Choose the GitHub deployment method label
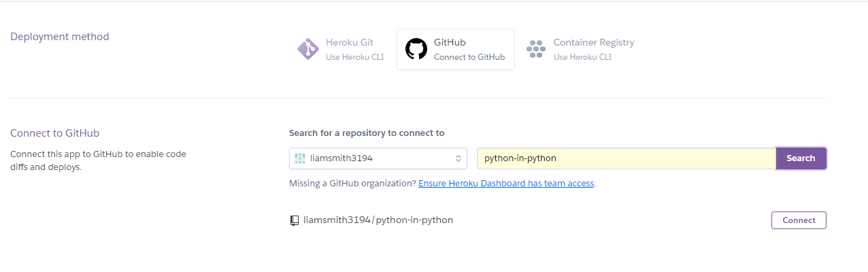 click(450, 42)
